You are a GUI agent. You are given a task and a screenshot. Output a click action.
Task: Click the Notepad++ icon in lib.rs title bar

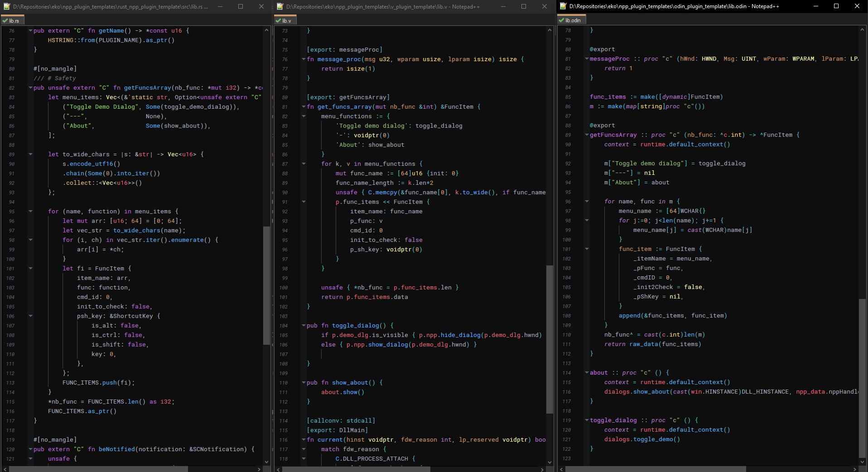6,6
